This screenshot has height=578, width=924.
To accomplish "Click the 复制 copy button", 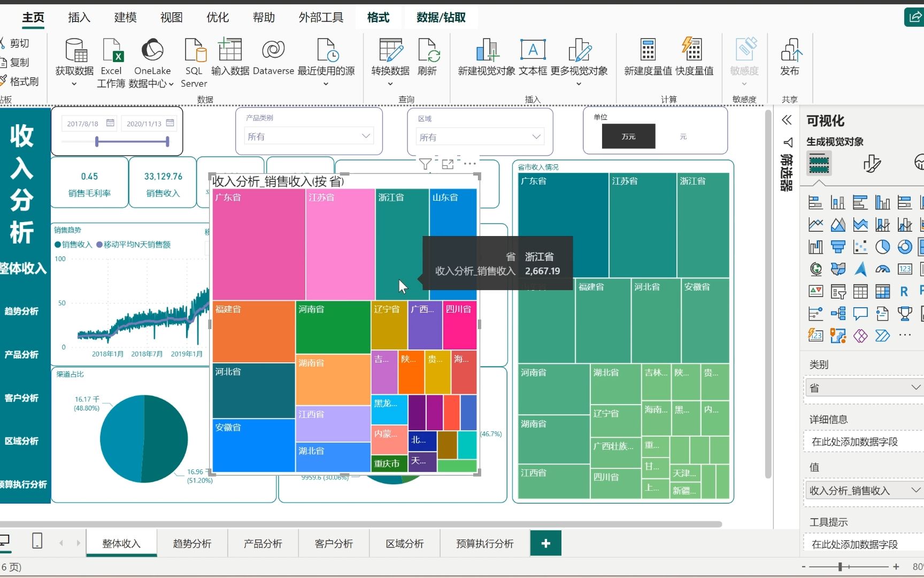I will click(16, 62).
